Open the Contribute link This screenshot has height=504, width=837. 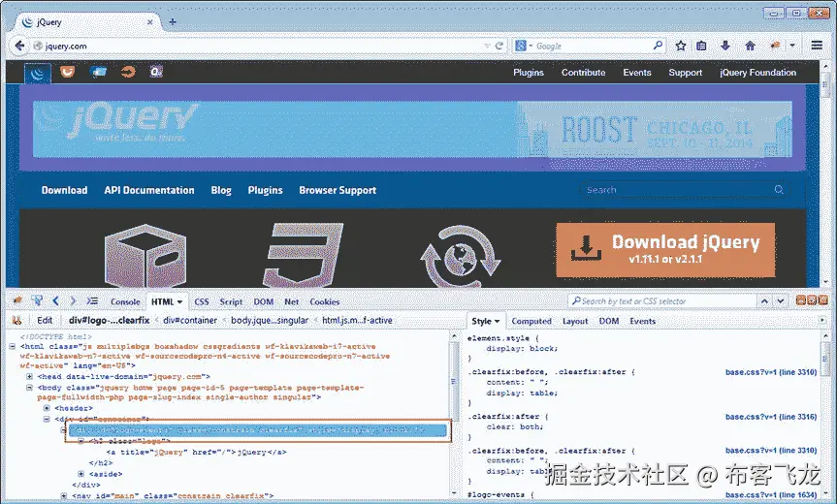pos(584,73)
